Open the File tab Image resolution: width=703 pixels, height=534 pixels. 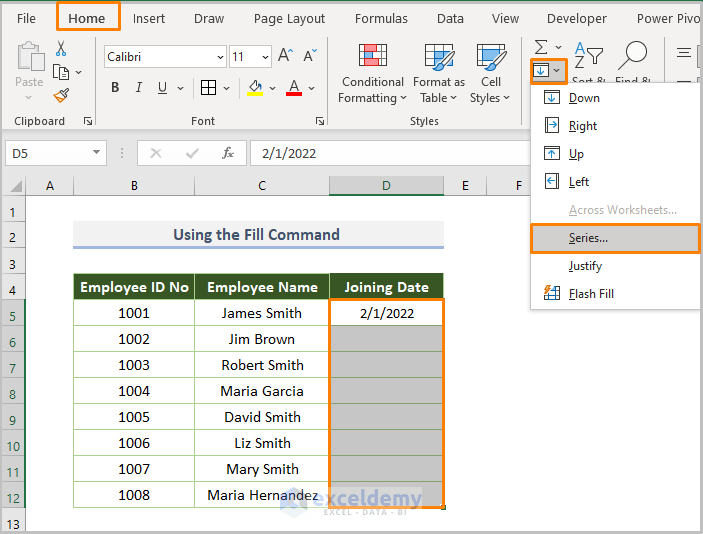coord(26,18)
